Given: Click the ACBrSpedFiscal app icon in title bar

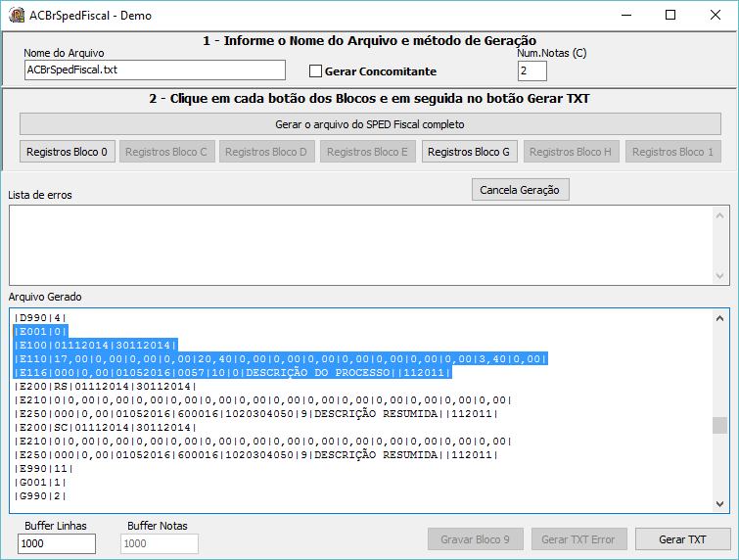Looking at the screenshot, I should click(17, 15).
